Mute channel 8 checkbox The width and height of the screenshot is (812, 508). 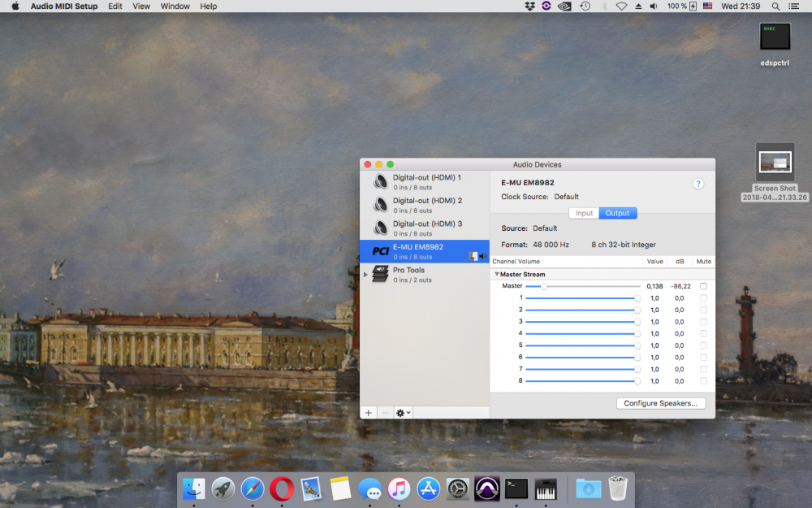(x=703, y=381)
